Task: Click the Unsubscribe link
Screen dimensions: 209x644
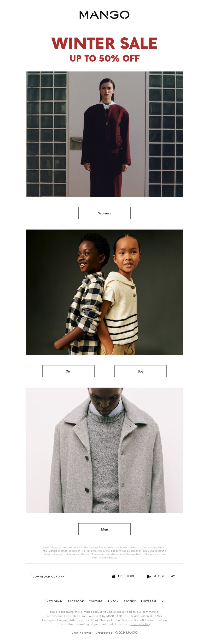Action: [x=104, y=633]
